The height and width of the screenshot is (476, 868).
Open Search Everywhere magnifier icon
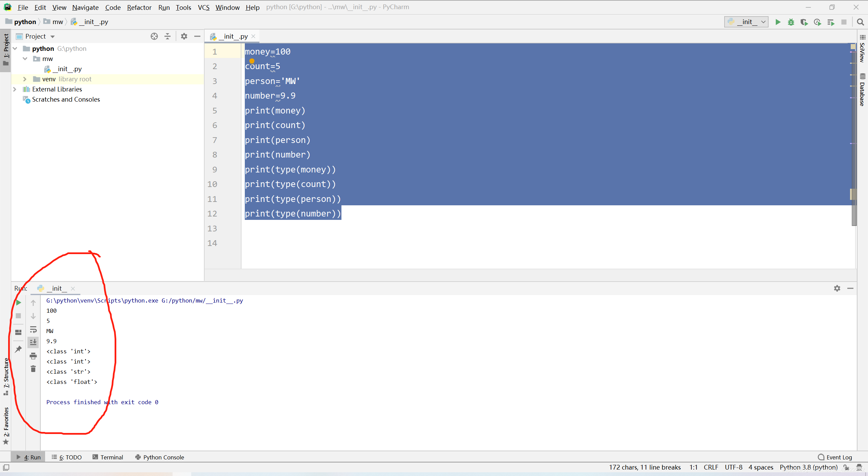pos(860,22)
